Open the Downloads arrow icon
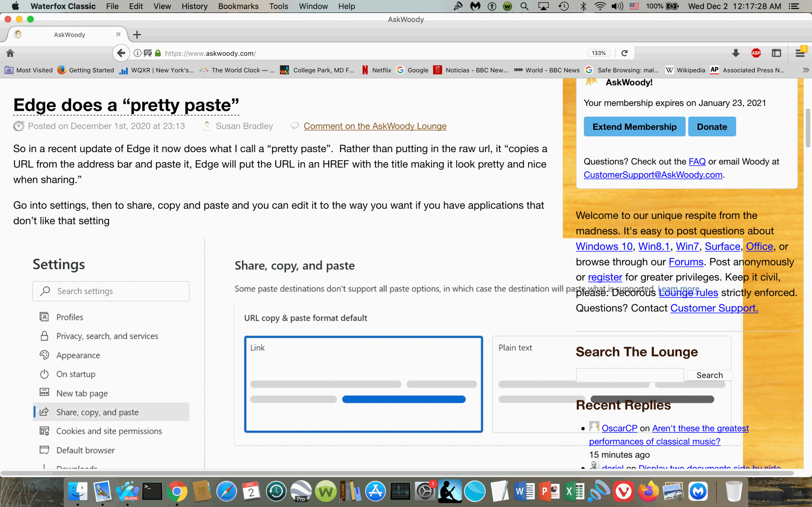The width and height of the screenshot is (812, 507). tap(736, 53)
